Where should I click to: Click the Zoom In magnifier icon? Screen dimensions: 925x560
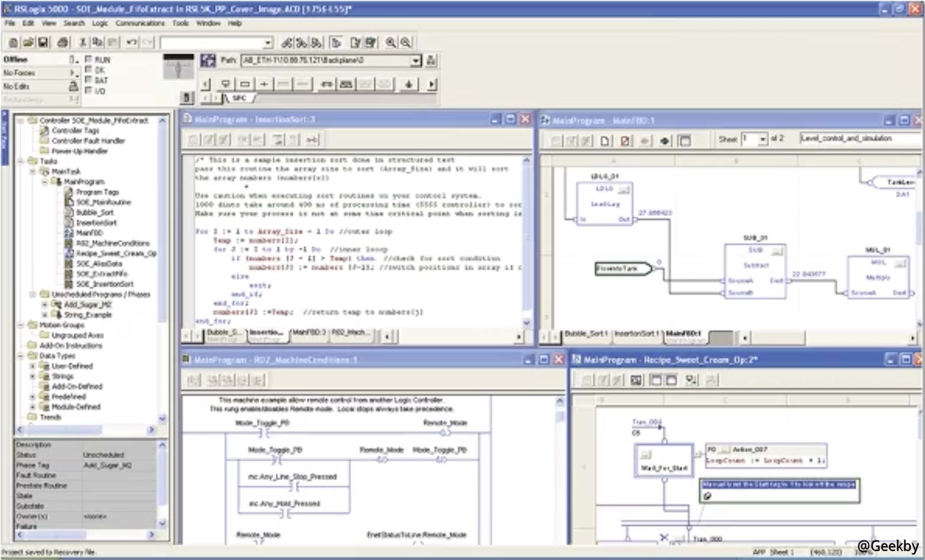(x=391, y=42)
